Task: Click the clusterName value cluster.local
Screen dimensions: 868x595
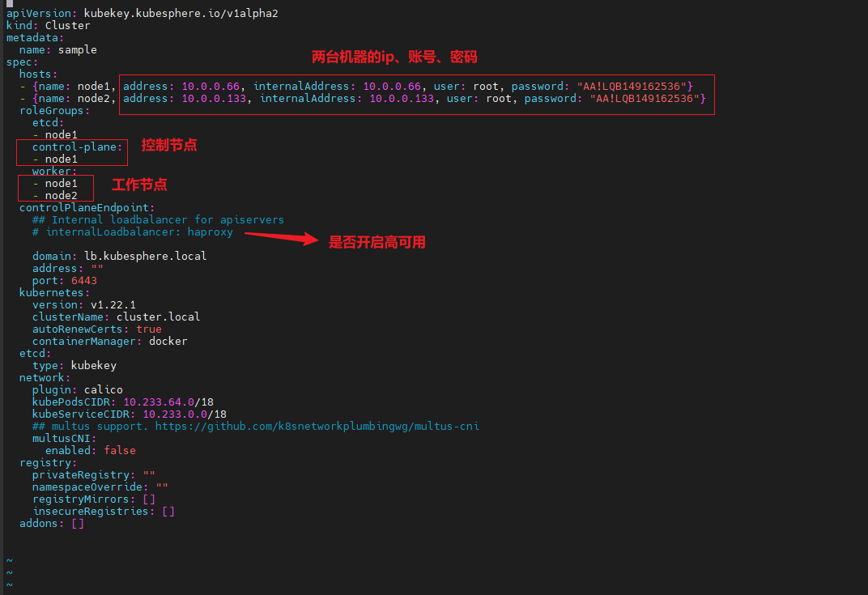Action: (x=159, y=317)
